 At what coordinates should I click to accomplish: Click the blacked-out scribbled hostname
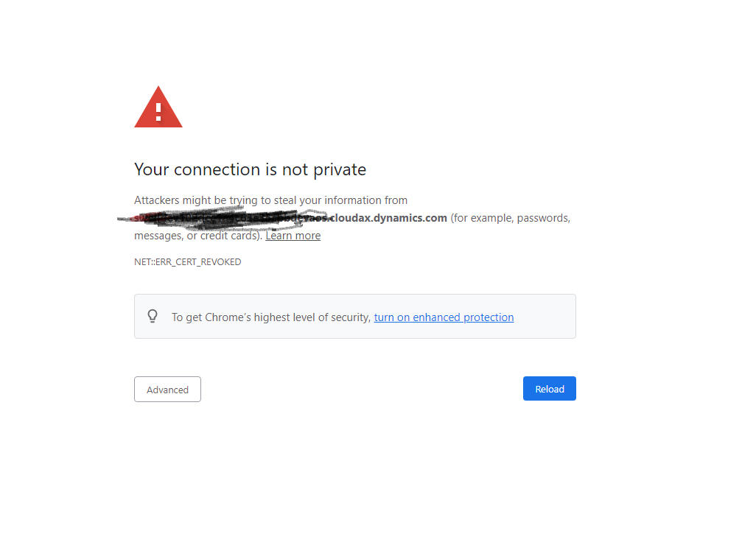pyautogui.click(x=224, y=218)
